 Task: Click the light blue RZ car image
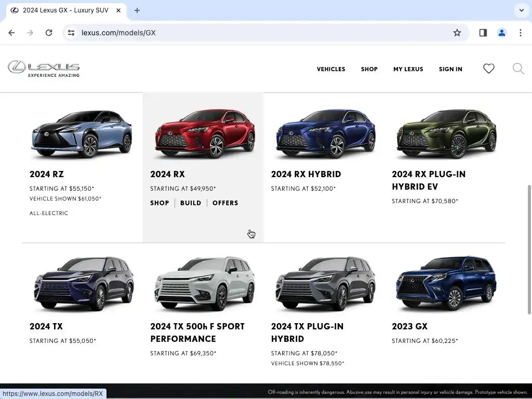click(82, 134)
